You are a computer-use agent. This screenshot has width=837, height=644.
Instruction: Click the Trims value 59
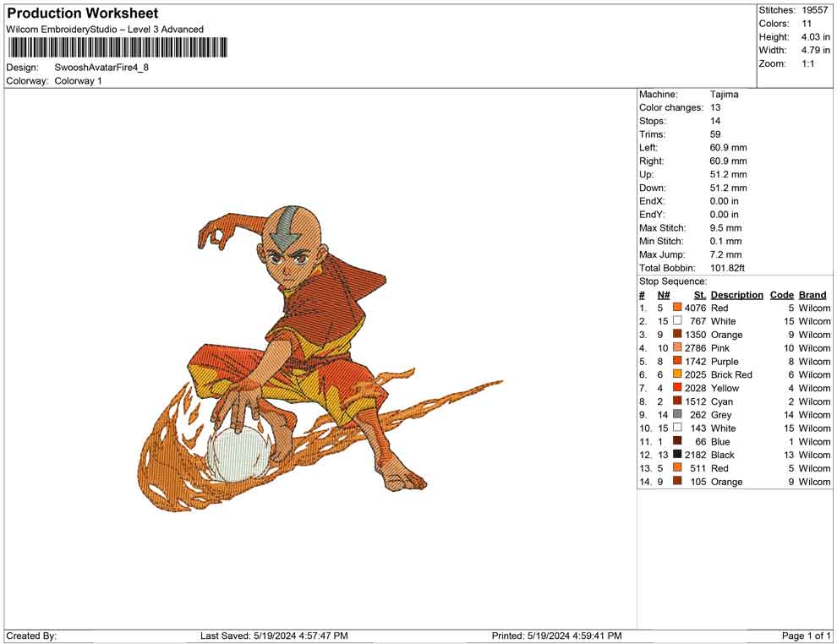pyautogui.click(x=715, y=134)
